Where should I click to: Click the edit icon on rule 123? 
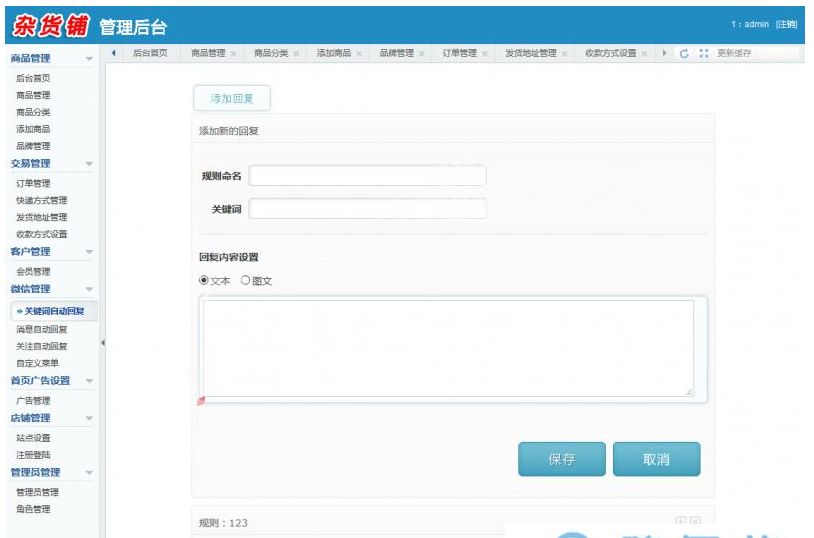click(x=681, y=521)
